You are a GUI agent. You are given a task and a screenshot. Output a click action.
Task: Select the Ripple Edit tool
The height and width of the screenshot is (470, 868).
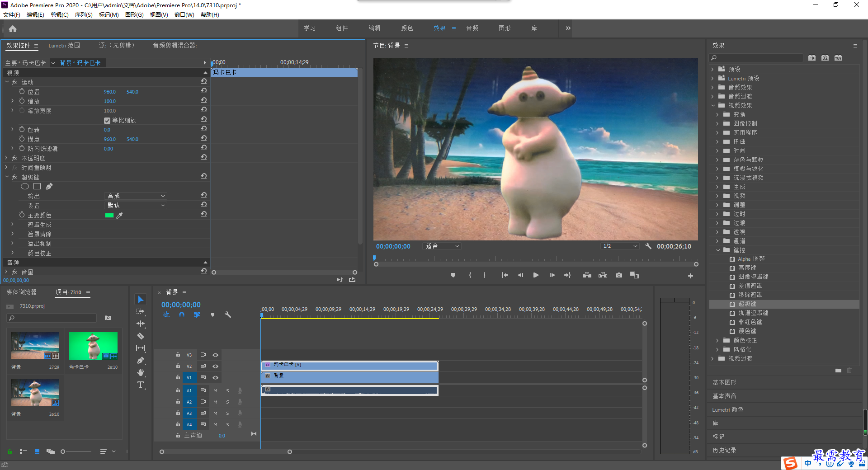pyautogui.click(x=141, y=324)
